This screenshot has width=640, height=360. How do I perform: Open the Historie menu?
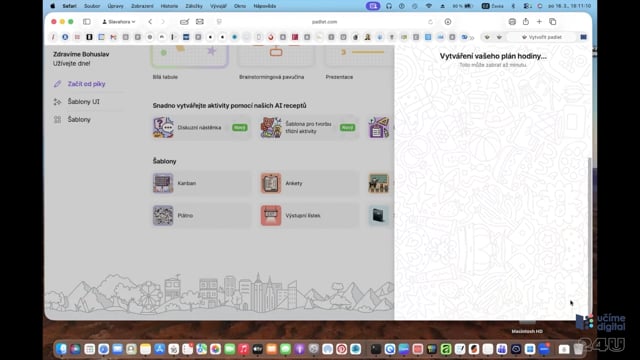[x=169, y=6]
